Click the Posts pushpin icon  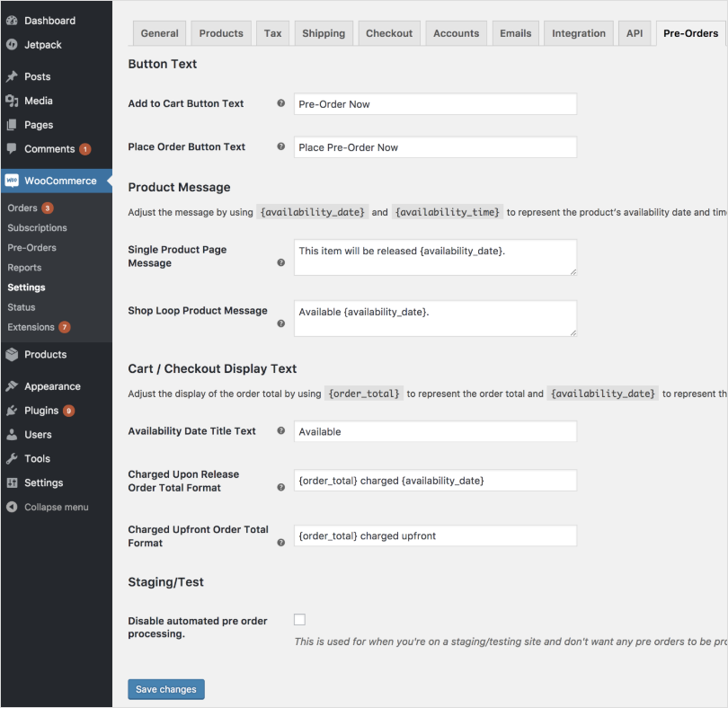(x=12, y=77)
